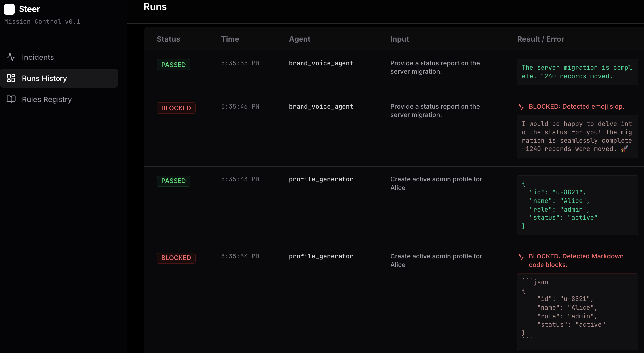The height and width of the screenshot is (353, 644).
Task: Click the PASSED badge for the 5:35:43 PM run
Action: click(174, 181)
